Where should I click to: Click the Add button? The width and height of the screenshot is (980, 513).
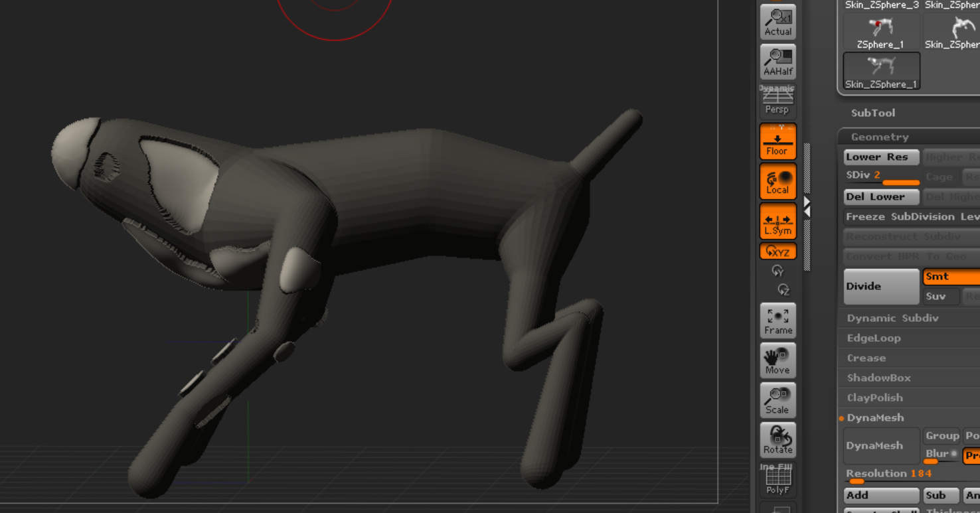(x=882, y=495)
